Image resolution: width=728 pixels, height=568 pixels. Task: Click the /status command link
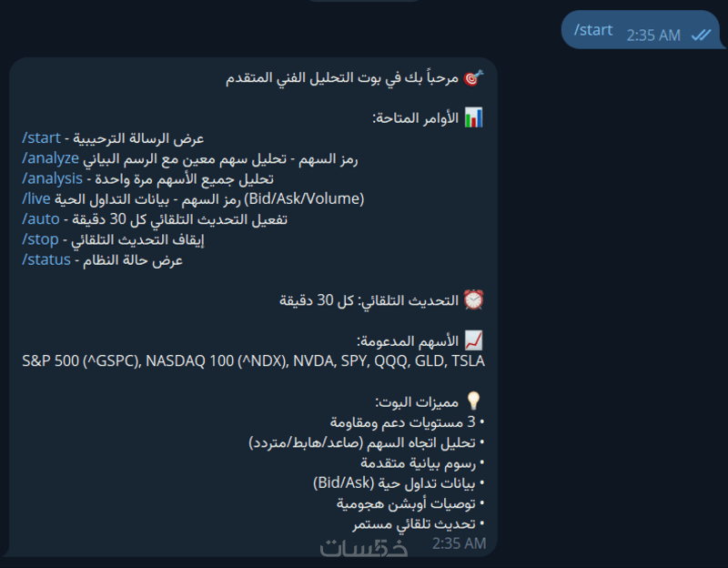tap(46, 259)
